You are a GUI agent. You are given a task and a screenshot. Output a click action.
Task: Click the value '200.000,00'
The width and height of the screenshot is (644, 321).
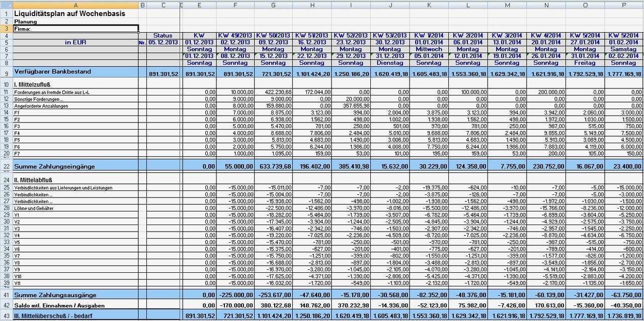(x=550, y=93)
